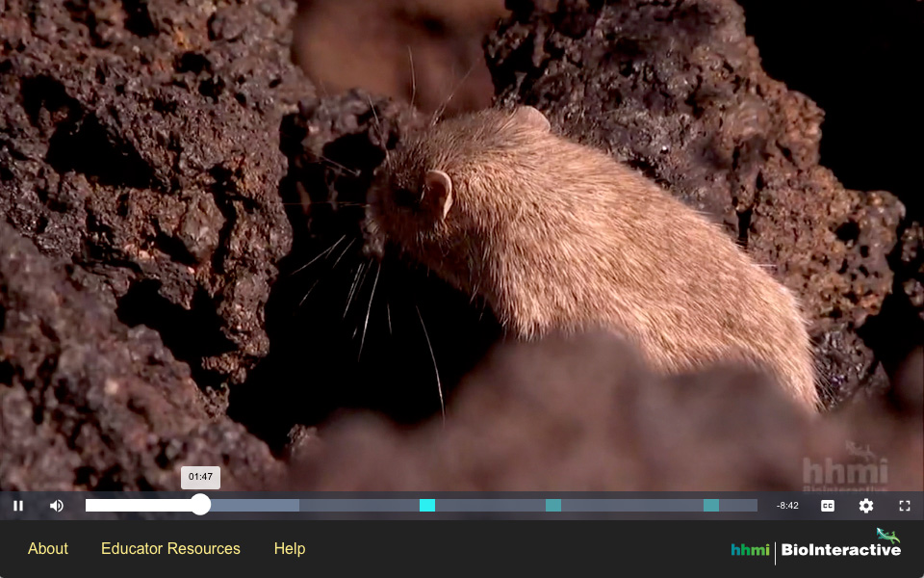This screenshot has height=578, width=924.
Task: Open Educator Resources link
Action: (x=171, y=548)
